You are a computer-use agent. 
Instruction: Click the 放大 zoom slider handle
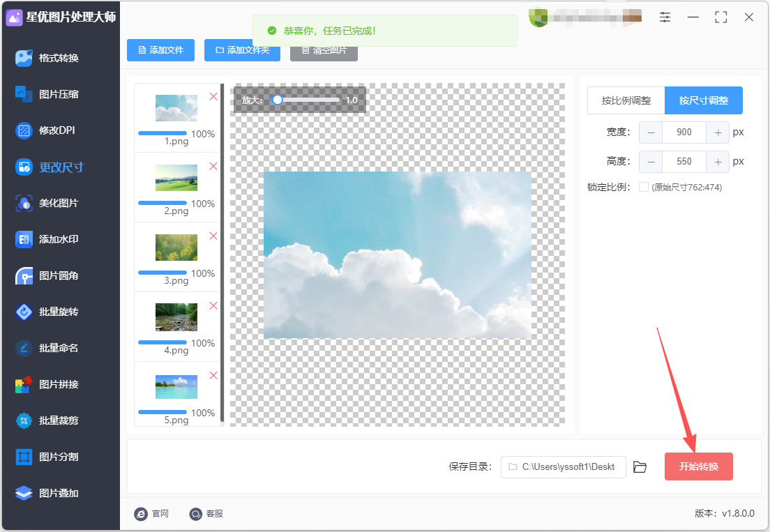278,100
